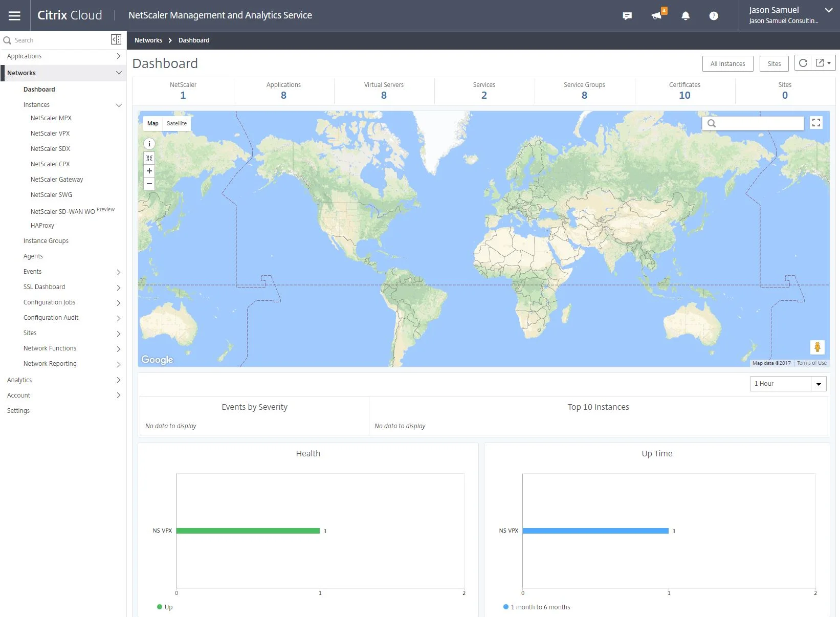This screenshot has width=840, height=617.
Task: Click the All Instances button
Action: point(728,63)
